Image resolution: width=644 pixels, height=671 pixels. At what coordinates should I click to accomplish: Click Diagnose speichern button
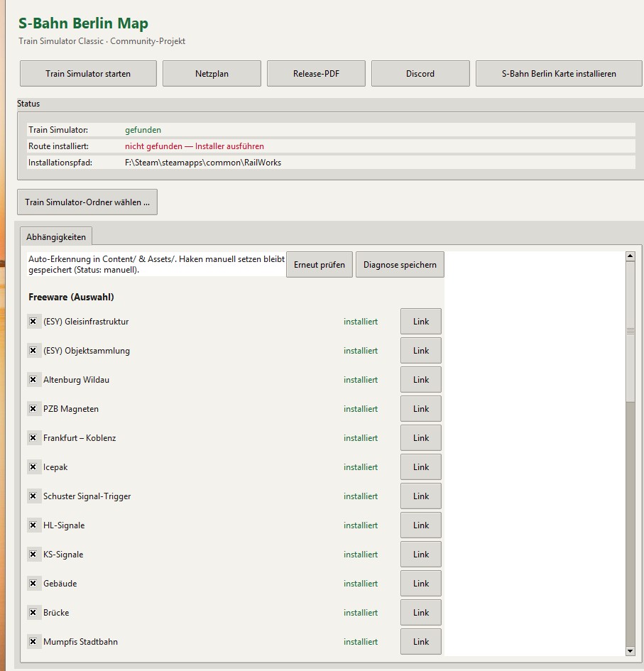tap(400, 264)
